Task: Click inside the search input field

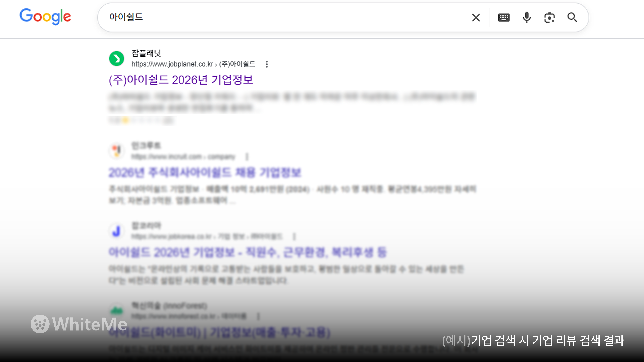Action: (x=275, y=18)
